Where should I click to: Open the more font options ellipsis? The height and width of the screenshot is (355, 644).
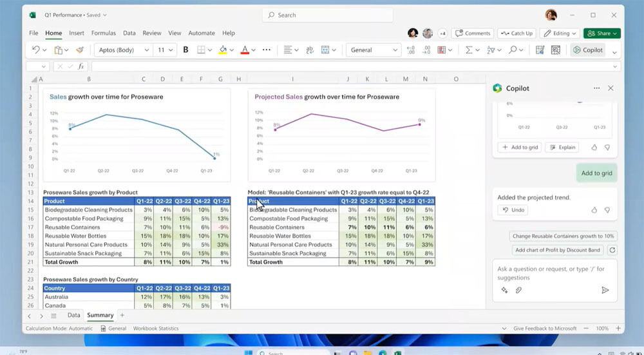tap(267, 50)
